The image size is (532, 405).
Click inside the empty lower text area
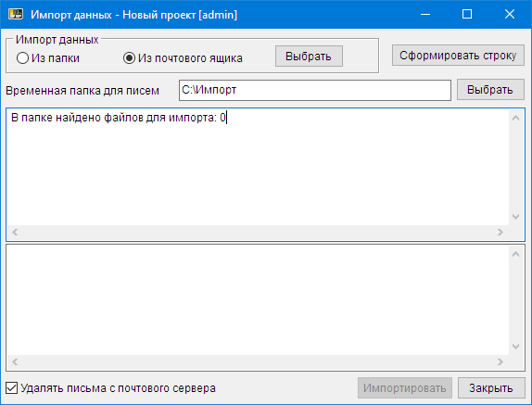[258, 300]
